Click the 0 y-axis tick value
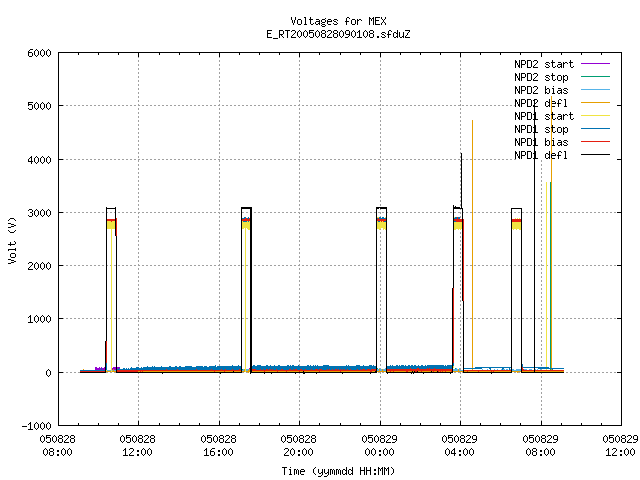The height and width of the screenshot is (480, 640). (49, 373)
